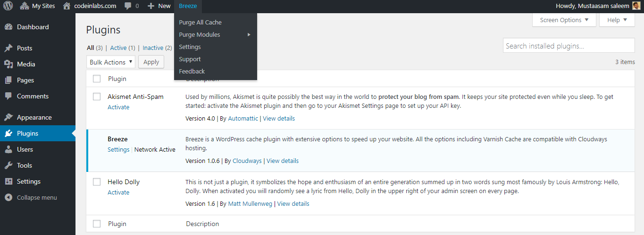Expand the Screen Options panel

pyautogui.click(x=564, y=20)
